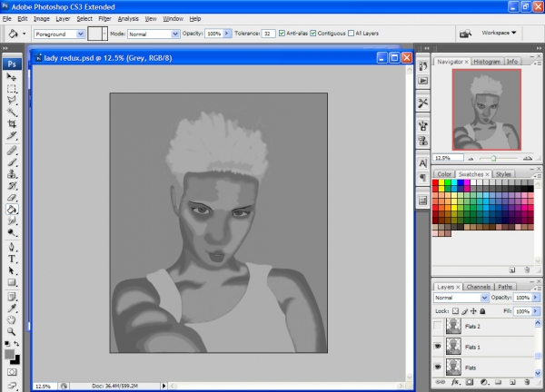
Task: Select the Hand tool
Action: pos(12,320)
